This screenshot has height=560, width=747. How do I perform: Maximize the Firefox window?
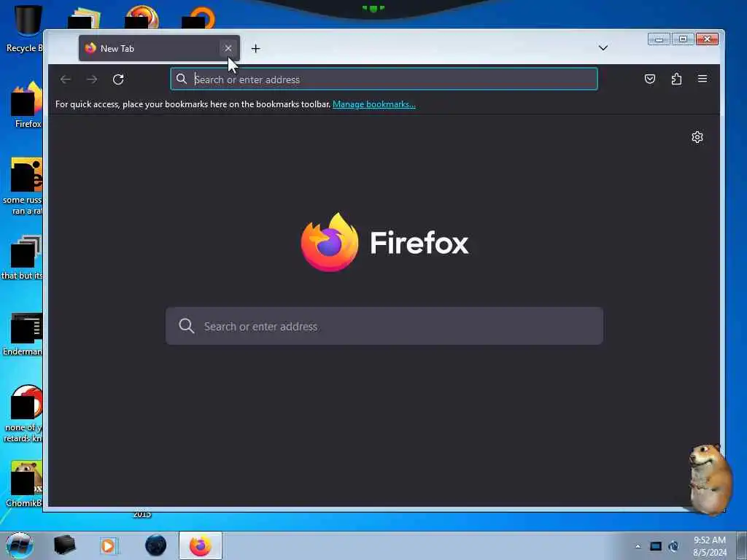683,39
